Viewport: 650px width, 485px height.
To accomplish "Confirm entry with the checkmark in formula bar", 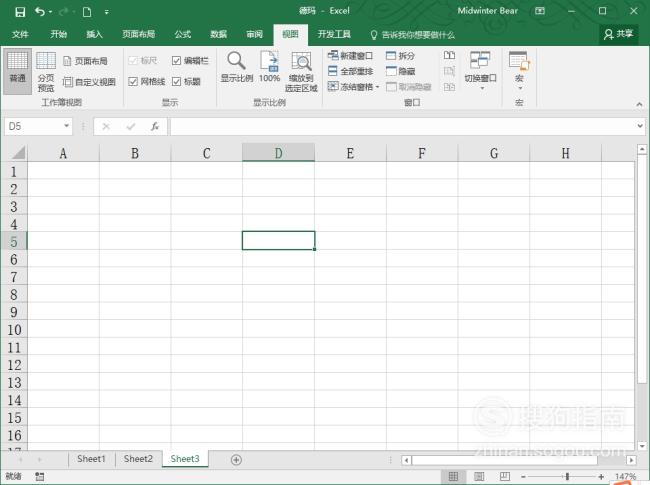I will point(131,126).
